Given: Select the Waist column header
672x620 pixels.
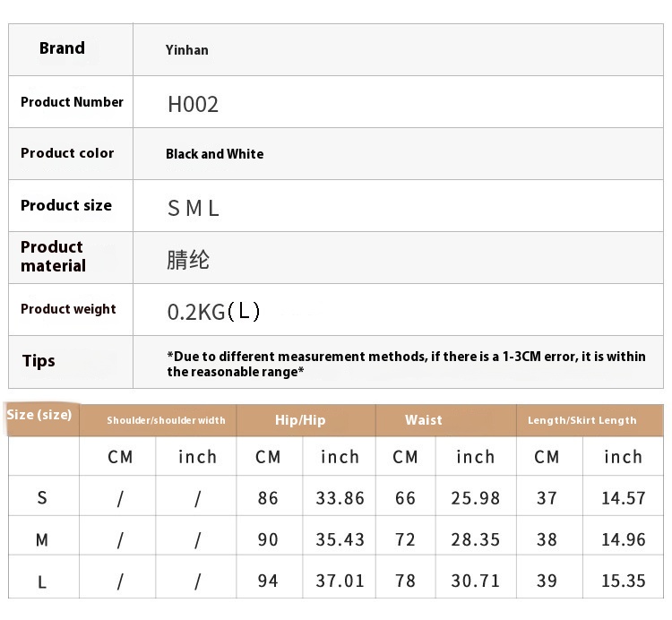Looking at the screenshot, I should (x=423, y=420).
